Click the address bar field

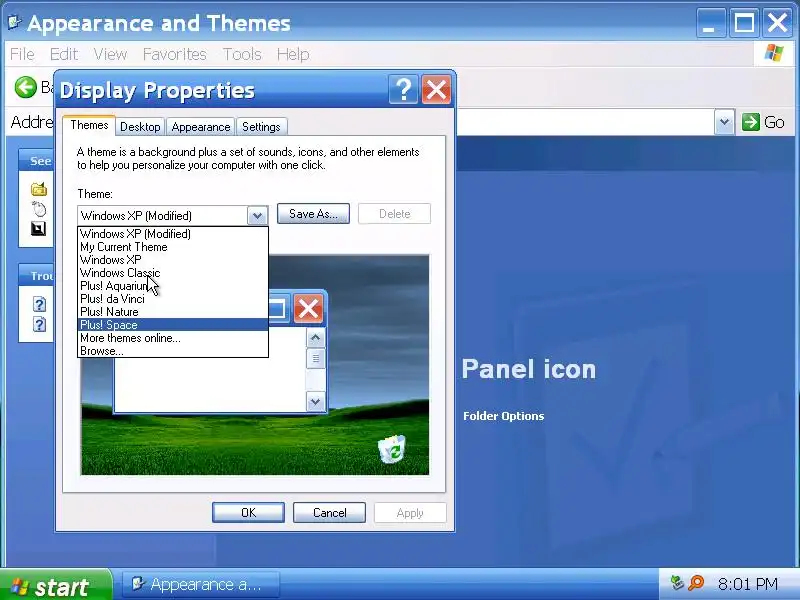point(585,122)
